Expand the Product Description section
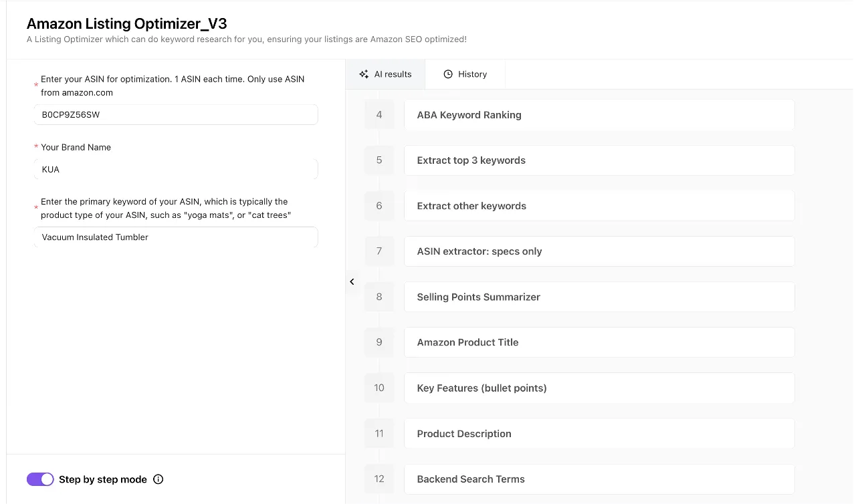This screenshot has width=854, height=504. (x=599, y=434)
